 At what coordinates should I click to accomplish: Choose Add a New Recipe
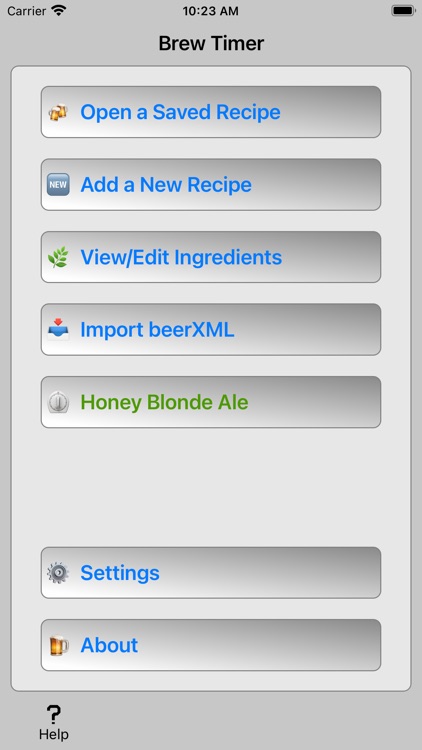[x=211, y=185]
